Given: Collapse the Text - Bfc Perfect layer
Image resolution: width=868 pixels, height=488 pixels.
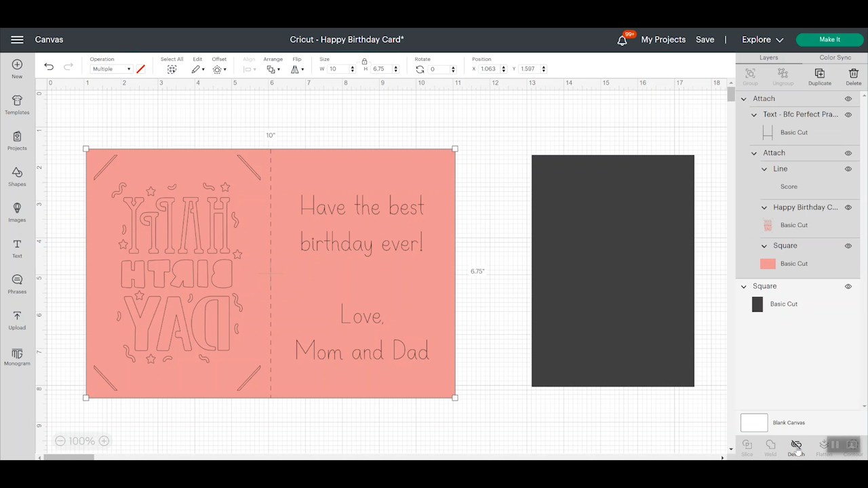Looking at the screenshot, I should point(754,115).
